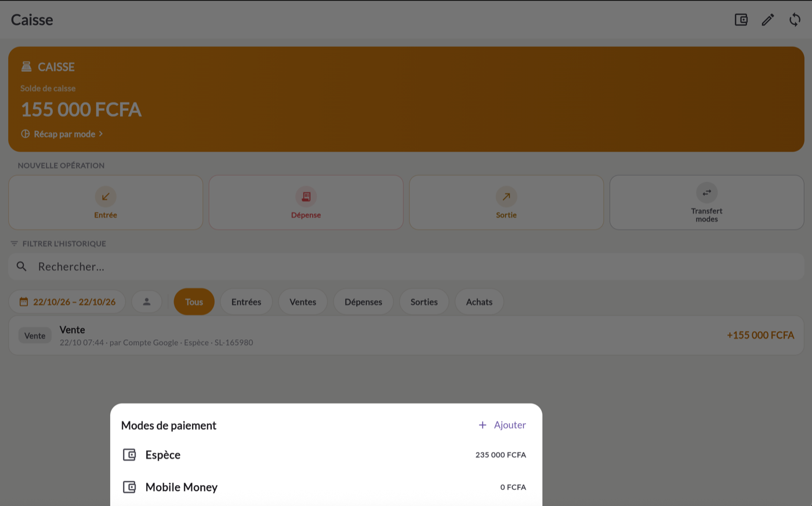Viewport: 812px width, 506px height.
Task: Select the Espèce payment mode
Action: 326,455
